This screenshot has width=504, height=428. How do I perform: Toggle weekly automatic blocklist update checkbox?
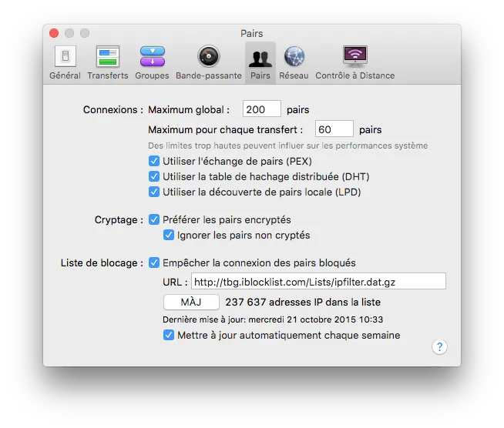click(x=169, y=335)
